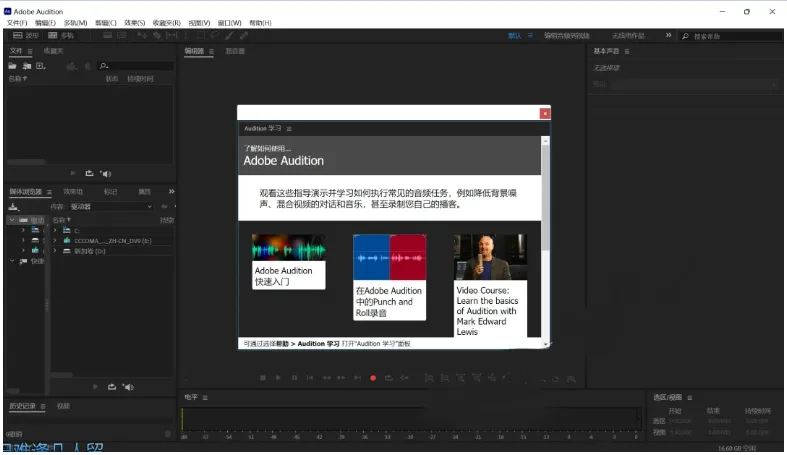Expand the CCCOMA ZH-CN DV9 (E:) drive

click(55, 241)
